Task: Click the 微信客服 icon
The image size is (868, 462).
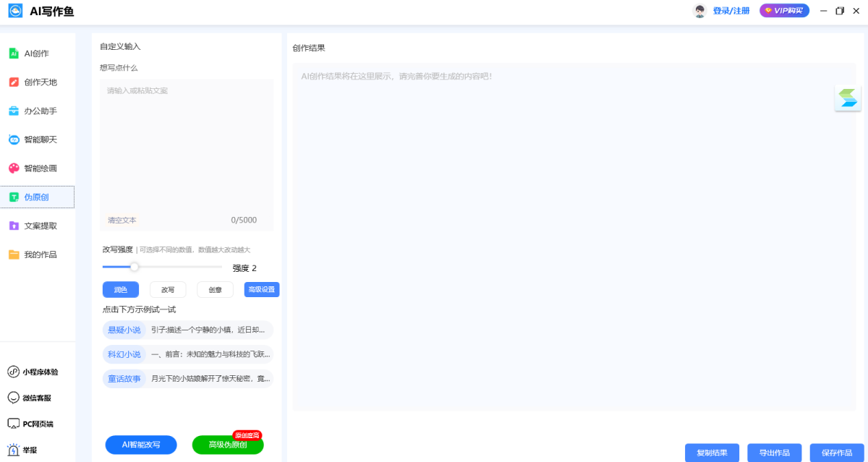Action: pos(13,398)
